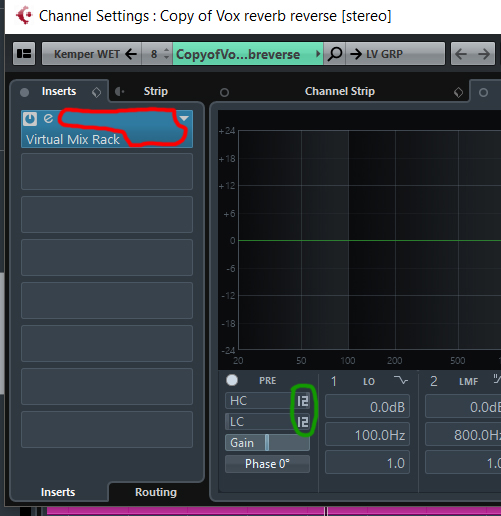Open Inserts preset diamond icon
This screenshot has height=516, width=501.
(x=96, y=92)
